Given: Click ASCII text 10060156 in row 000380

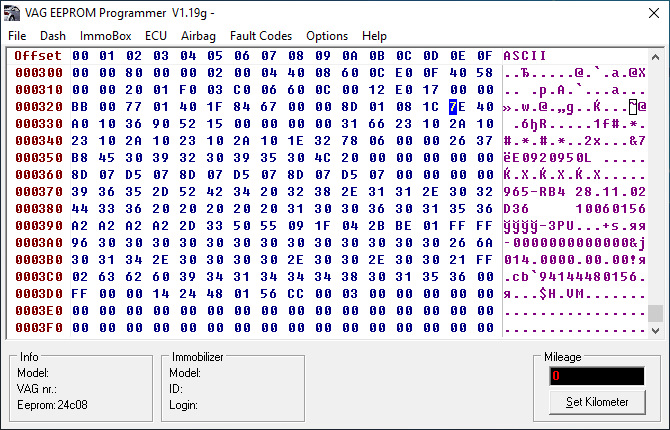Looking at the screenshot, I should 610,209.
